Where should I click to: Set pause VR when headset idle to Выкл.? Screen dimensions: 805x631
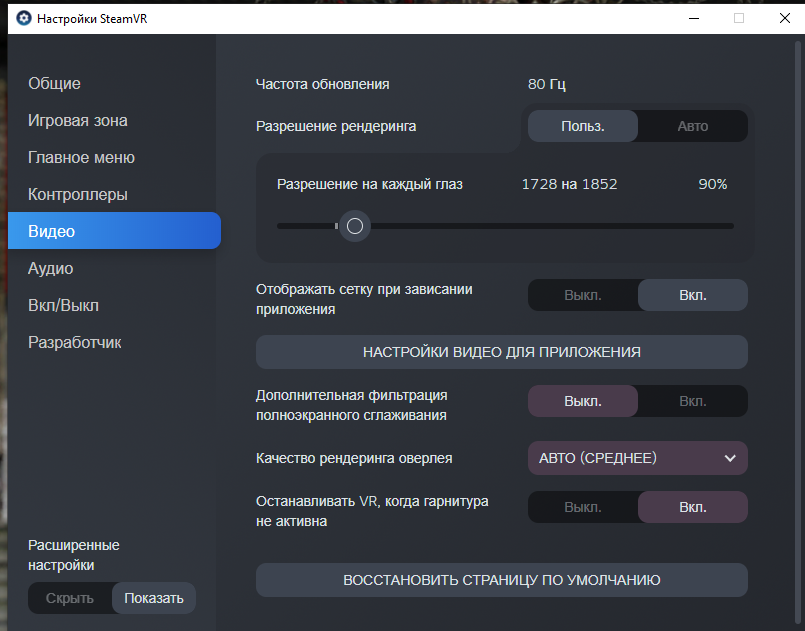tap(583, 507)
